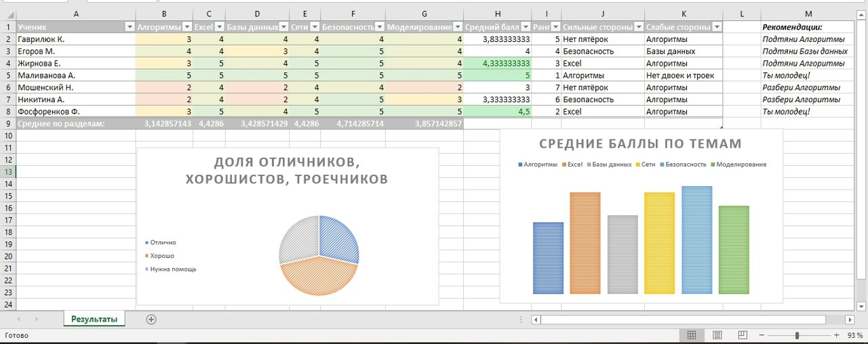Image resolution: width=868 pixels, height=344 pixels.
Task: Click the zoom out minus icon
Action: pyautogui.click(x=762, y=335)
